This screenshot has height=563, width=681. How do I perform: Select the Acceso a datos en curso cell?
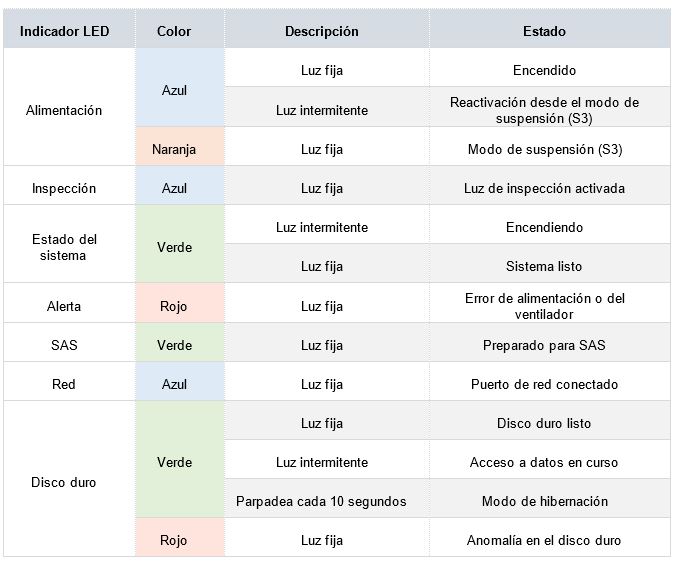point(544,462)
